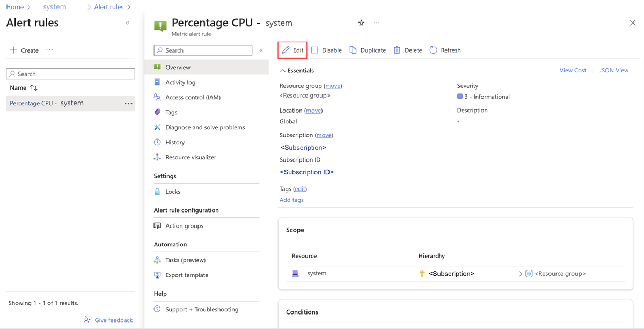Open more options for Percentage CPU rule
This screenshot has height=329, width=644.
pyautogui.click(x=128, y=104)
